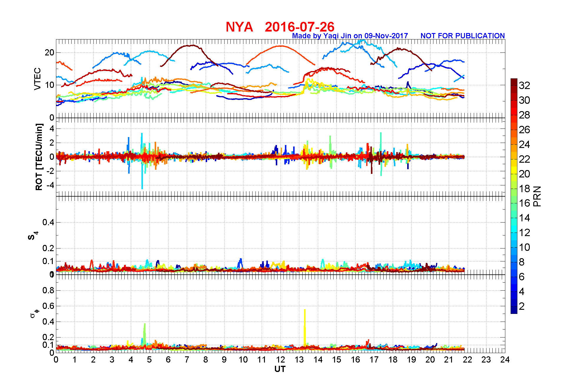
Task: Click colorbar tick label 2
Action: pos(522,306)
